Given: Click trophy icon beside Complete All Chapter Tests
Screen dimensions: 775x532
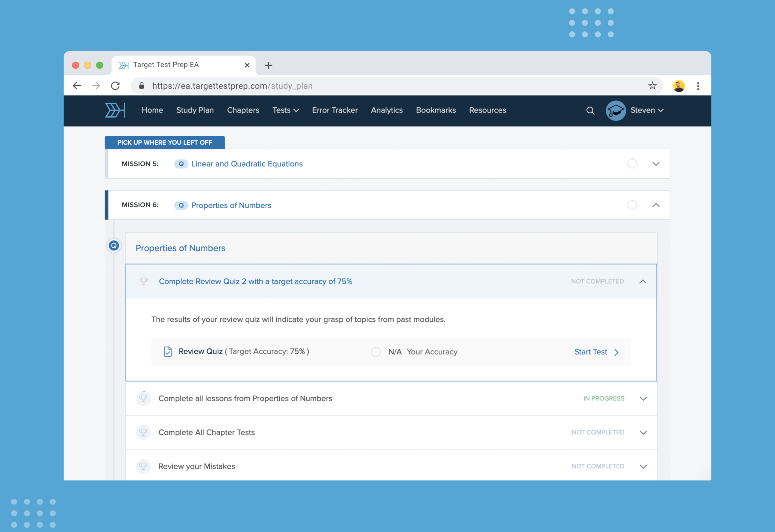Looking at the screenshot, I should (x=143, y=432).
